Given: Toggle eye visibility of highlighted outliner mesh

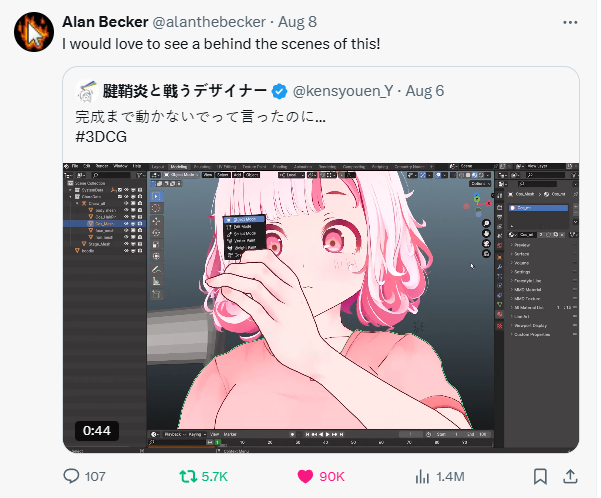Looking at the screenshot, I should 126,223.
